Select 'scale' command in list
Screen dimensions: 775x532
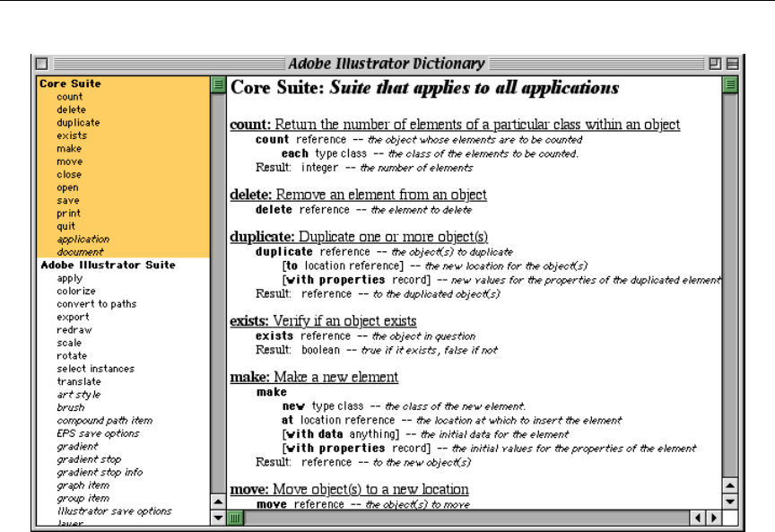(x=69, y=343)
